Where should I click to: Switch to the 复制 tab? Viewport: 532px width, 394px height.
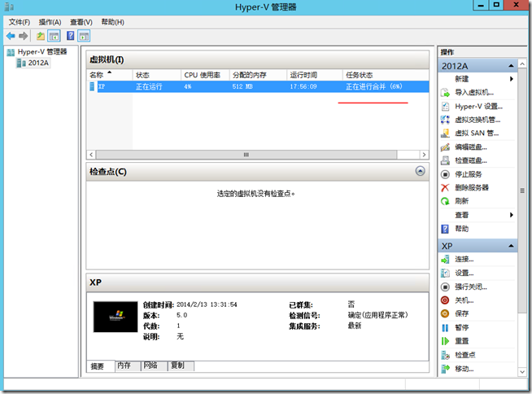pyautogui.click(x=181, y=366)
